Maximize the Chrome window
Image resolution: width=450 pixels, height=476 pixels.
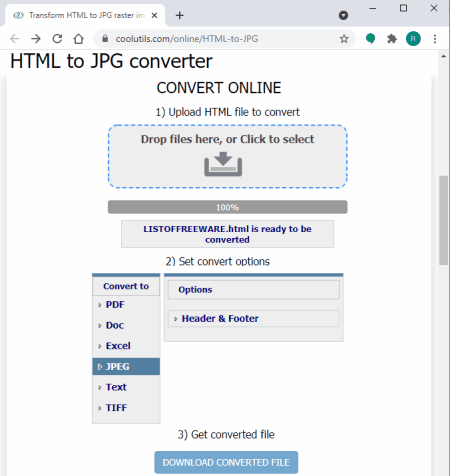click(403, 8)
